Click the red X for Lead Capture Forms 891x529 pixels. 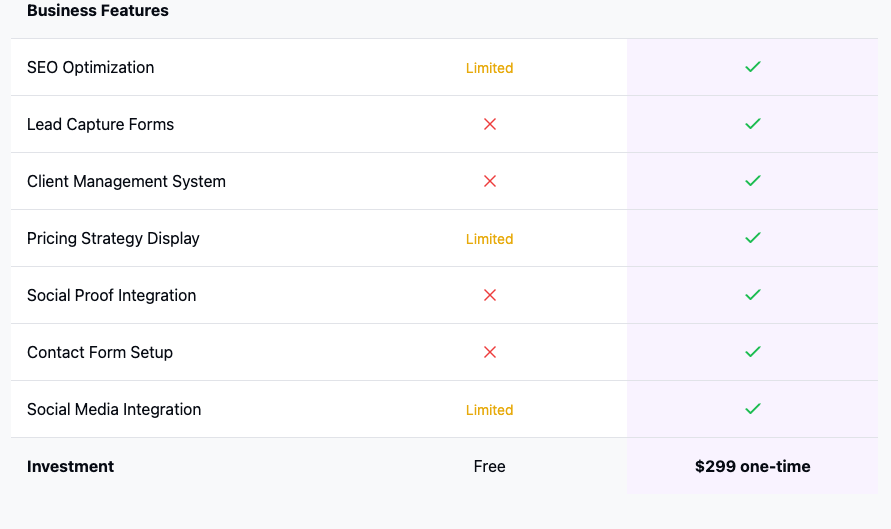[490, 124]
